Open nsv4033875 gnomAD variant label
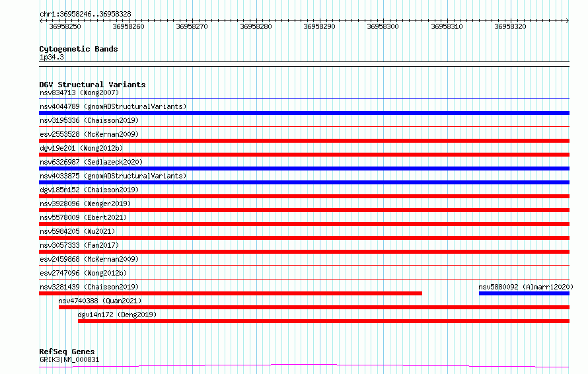588x374 pixels. click(113, 176)
